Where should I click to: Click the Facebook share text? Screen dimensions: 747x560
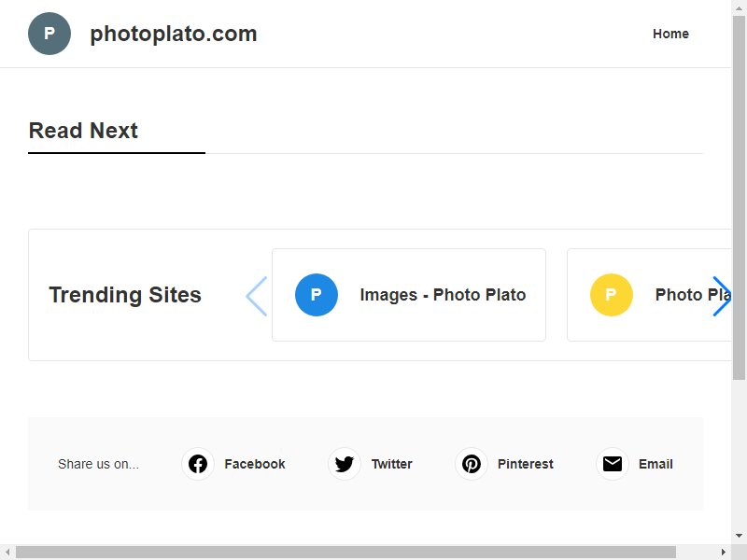(x=254, y=464)
